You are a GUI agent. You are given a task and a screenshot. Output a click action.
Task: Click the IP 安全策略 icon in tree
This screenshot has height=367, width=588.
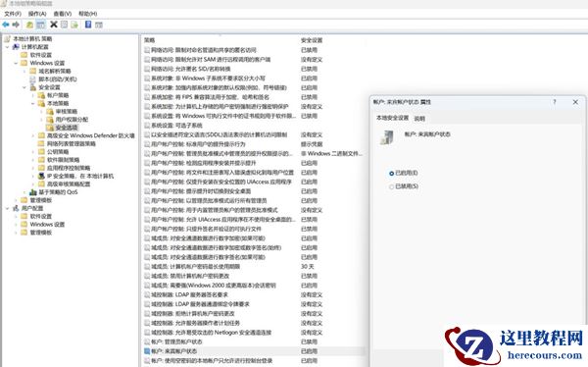[x=41, y=176]
